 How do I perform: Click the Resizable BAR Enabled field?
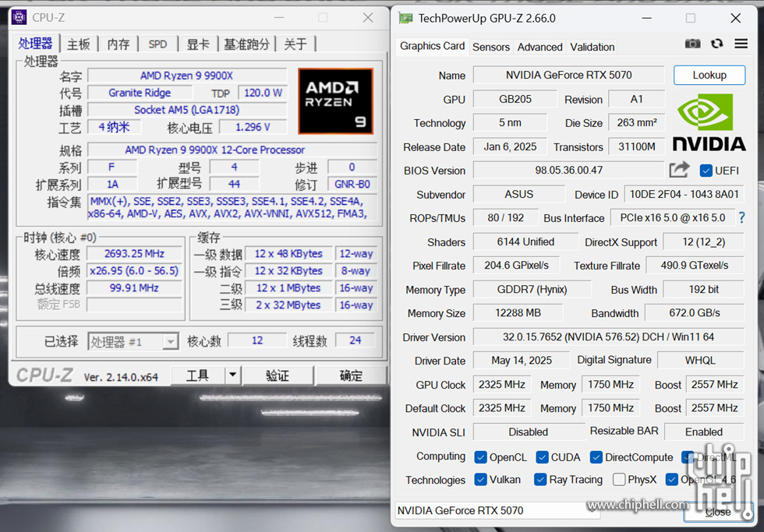point(704,432)
